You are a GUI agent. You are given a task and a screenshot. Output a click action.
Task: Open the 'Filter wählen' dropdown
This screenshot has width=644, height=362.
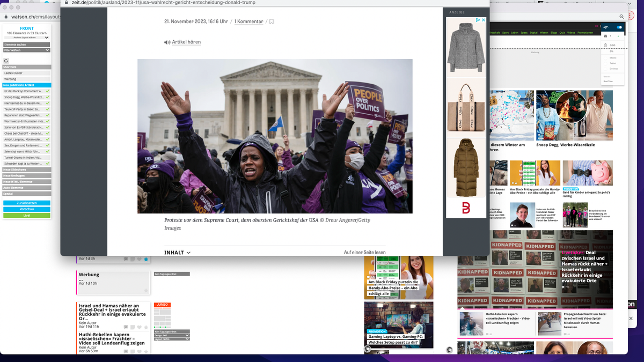tap(27, 50)
